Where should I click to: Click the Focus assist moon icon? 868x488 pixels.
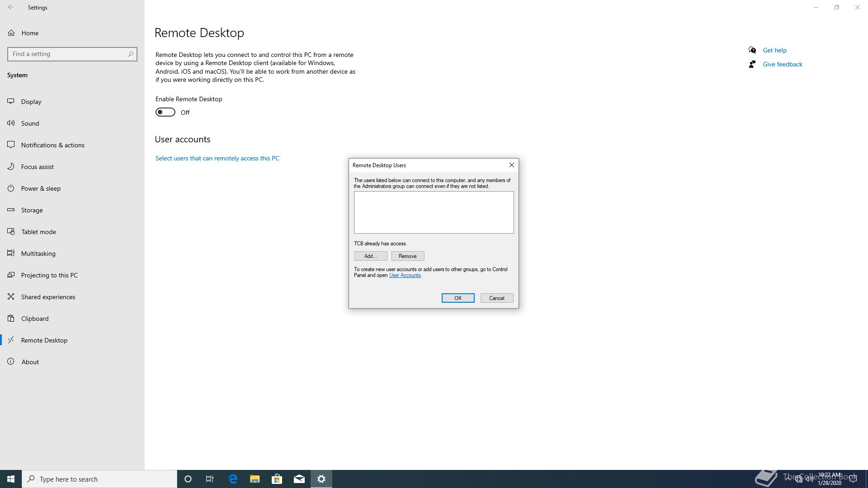point(11,167)
